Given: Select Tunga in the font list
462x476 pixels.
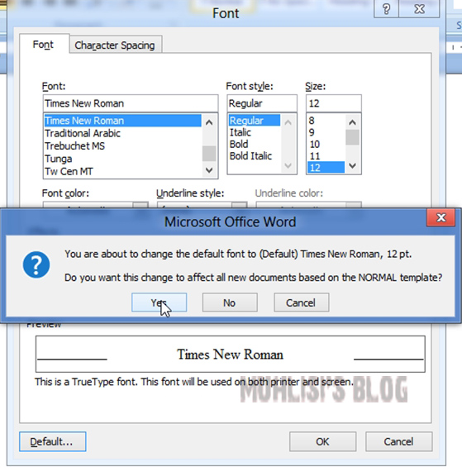Looking at the screenshot, I should pyautogui.click(x=122, y=159).
